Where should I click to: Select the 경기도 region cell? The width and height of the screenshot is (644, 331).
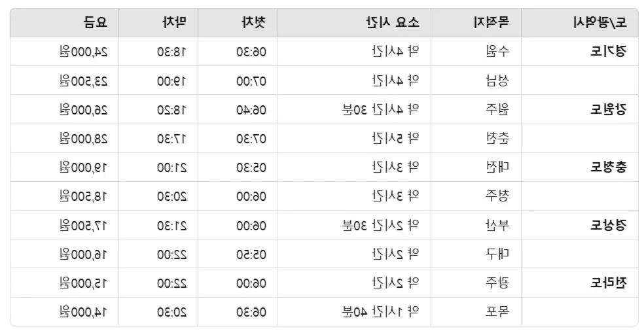tap(580, 51)
